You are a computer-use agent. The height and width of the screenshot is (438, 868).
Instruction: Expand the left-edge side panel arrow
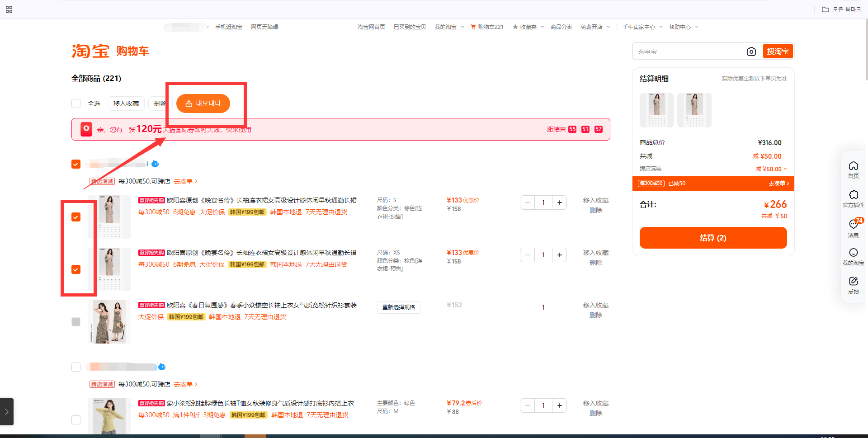point(7,412)
